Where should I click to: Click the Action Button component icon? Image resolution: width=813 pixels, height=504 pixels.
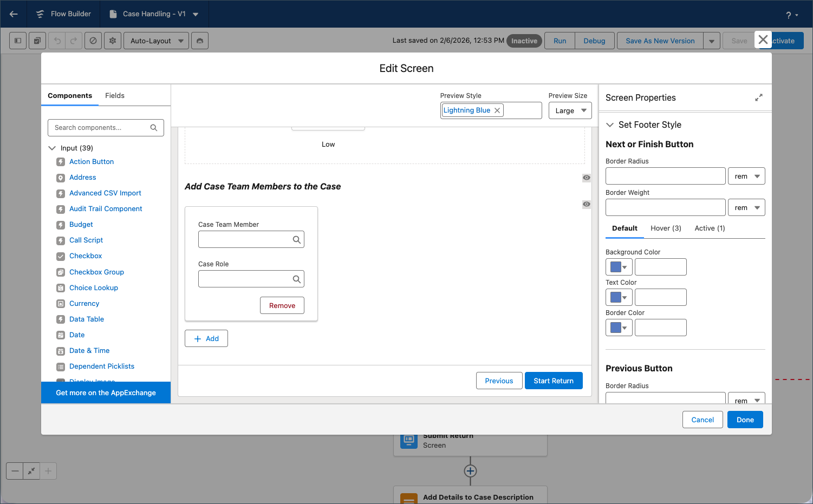[61, 162]
